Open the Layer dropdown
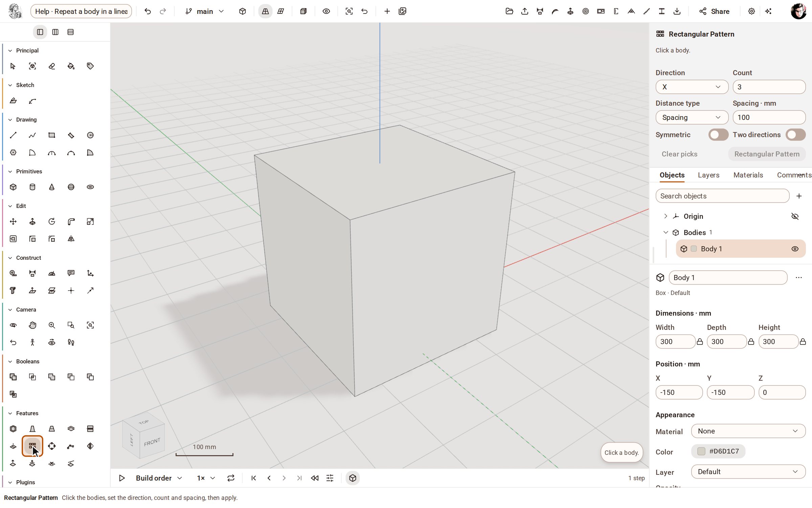The image size is (812, 508). pyautogui.click(x=748, y=472)
